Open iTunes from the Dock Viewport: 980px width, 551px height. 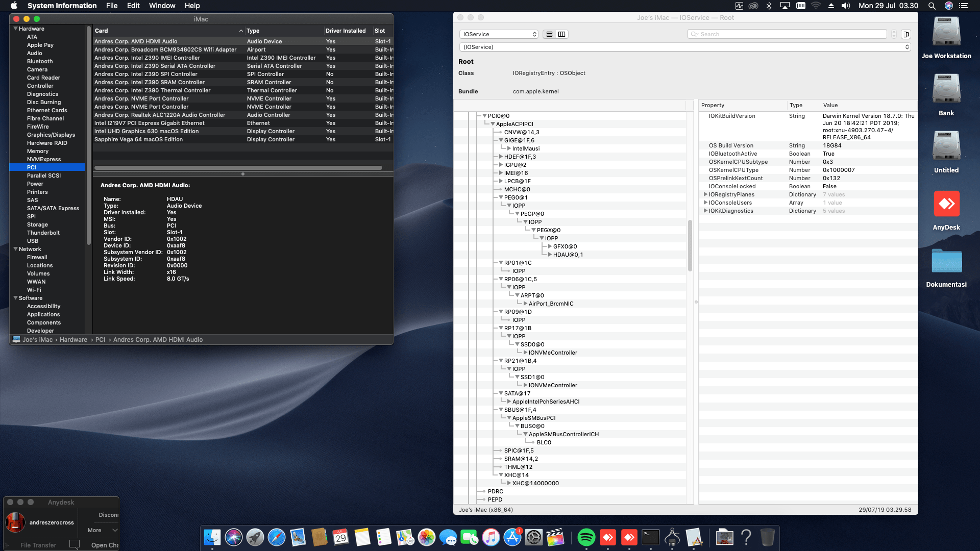(491, 537)
